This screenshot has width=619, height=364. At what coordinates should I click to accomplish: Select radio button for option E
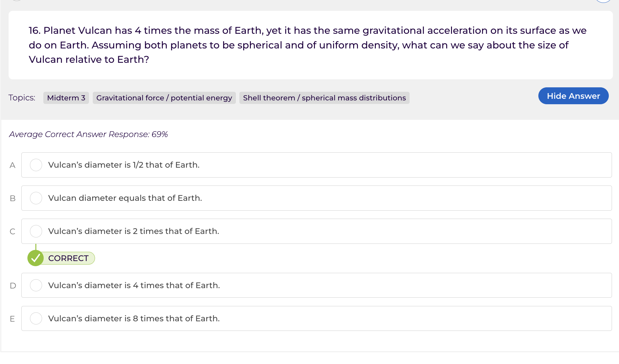click(x=36, y=318)
